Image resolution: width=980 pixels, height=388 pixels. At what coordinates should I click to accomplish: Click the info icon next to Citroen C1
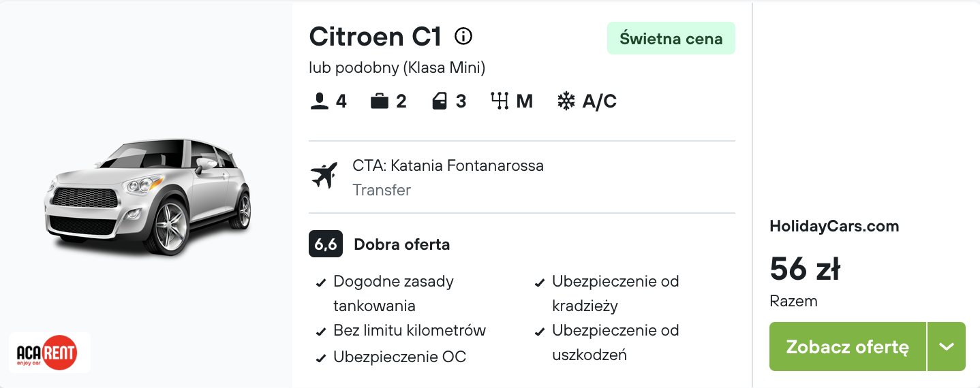[x=463, y=36]
